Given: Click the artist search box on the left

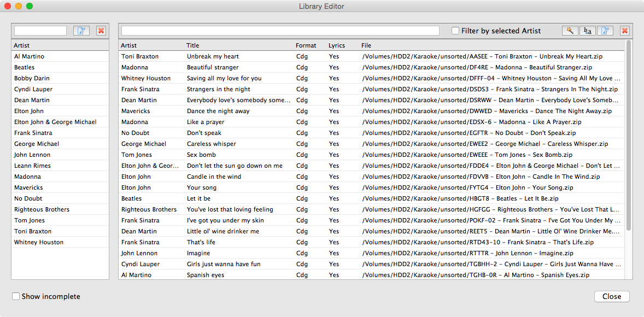Looking at the screenshot, I should 40,31.
